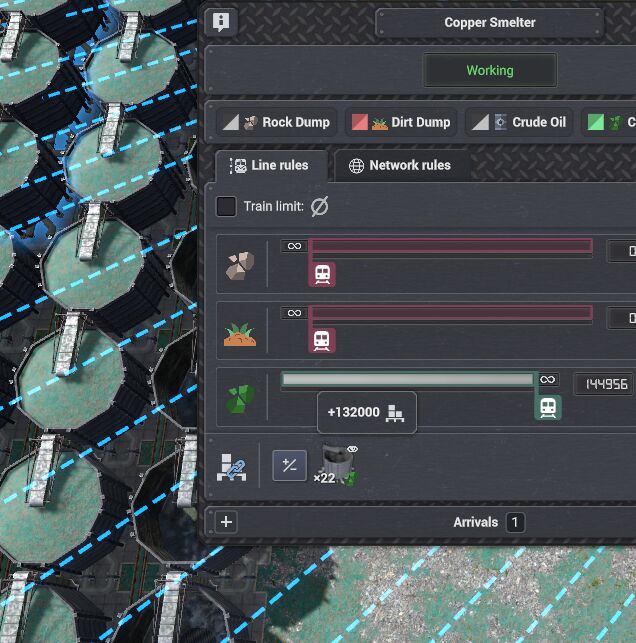The height and width of the screenshot is (643, 636).
Task: Click the rock row infinity limit box
Action: pos(294,246)
